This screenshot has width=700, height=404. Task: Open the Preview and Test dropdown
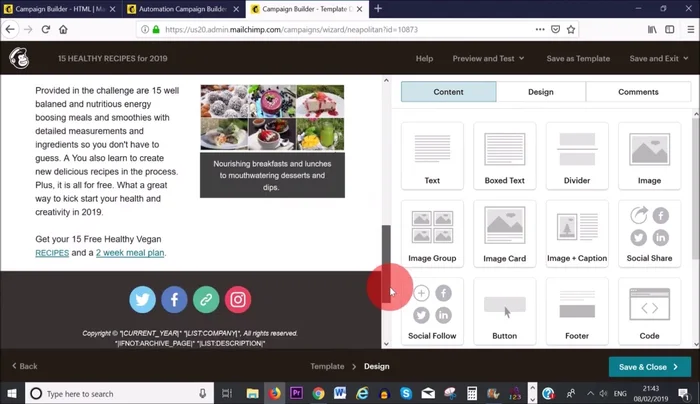pyautogui.click(x=488, y=59)
